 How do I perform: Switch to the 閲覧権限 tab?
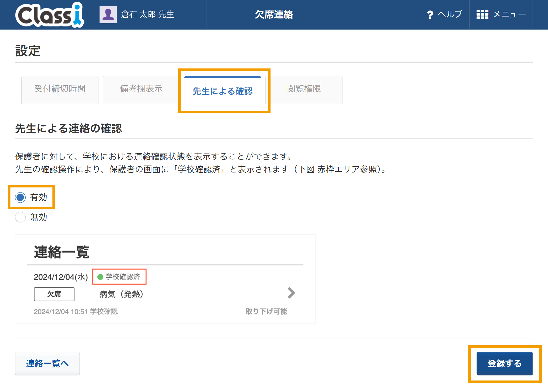point(304,89)
